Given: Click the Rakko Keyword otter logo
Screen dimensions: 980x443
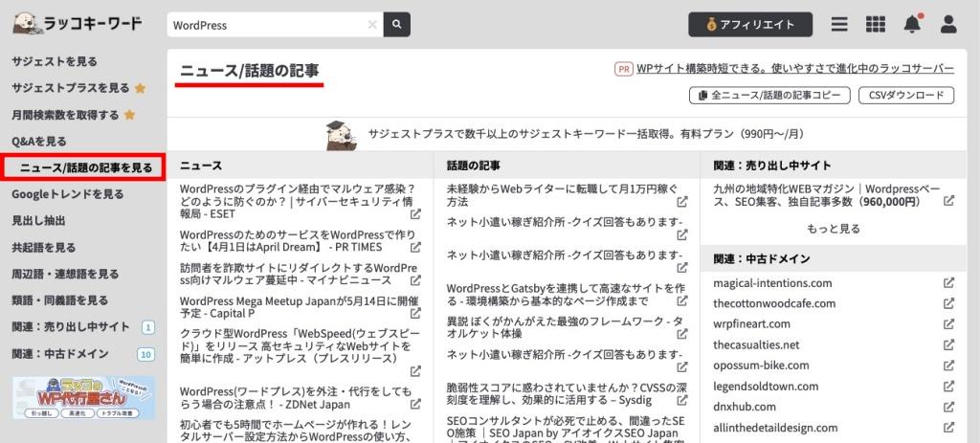Looking at the screenshot, I should click(78, 24).
